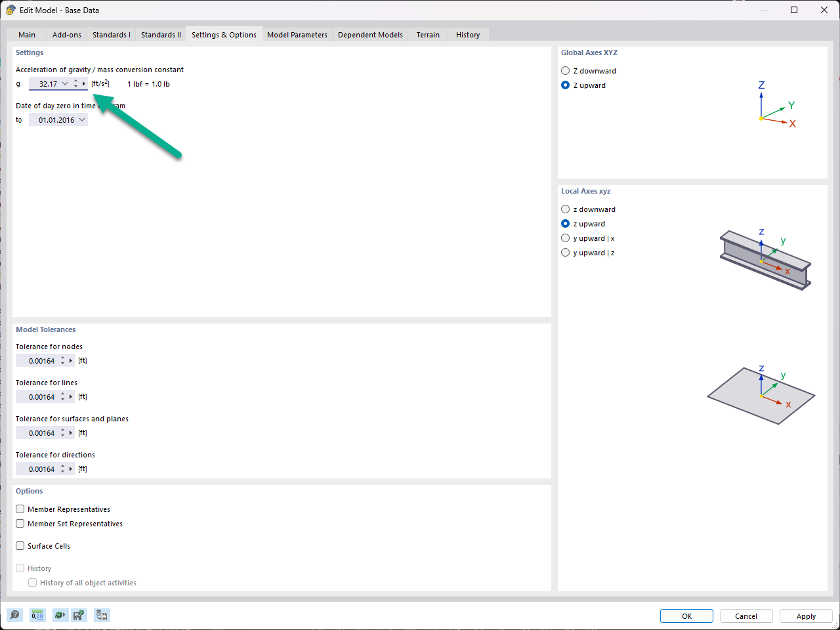Click the database copy-to-document icon
Viewport: 840px width, 630px height.
click(x=102, y=615)
